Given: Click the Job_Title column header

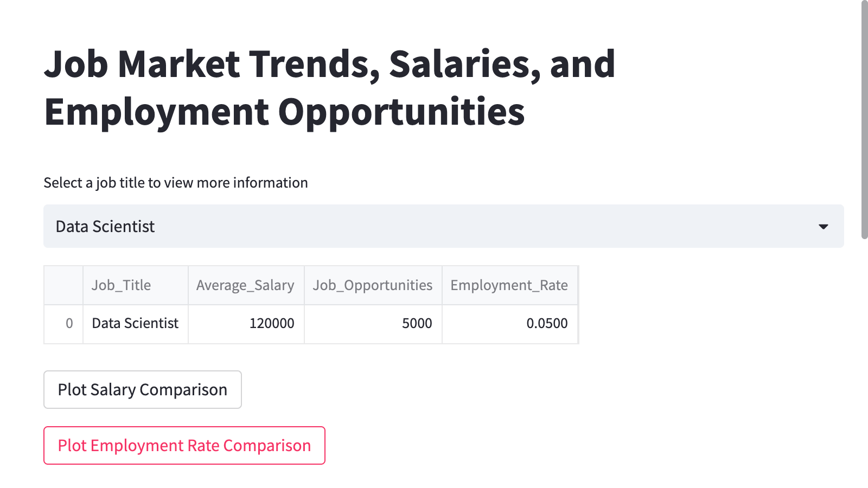Looking at the screenshot, I should (x=135, y=285).
